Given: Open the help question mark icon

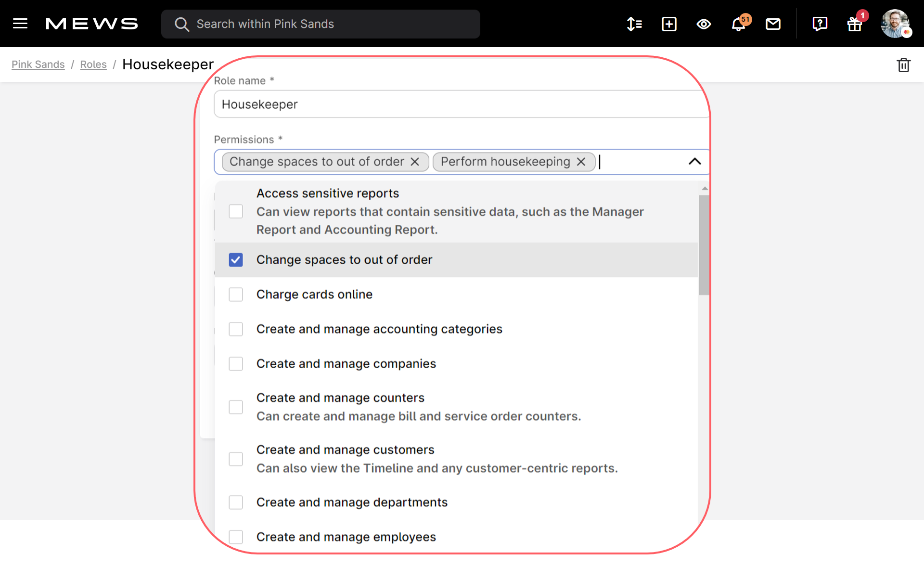Looking at the screenshot, I should coord(820,24).
